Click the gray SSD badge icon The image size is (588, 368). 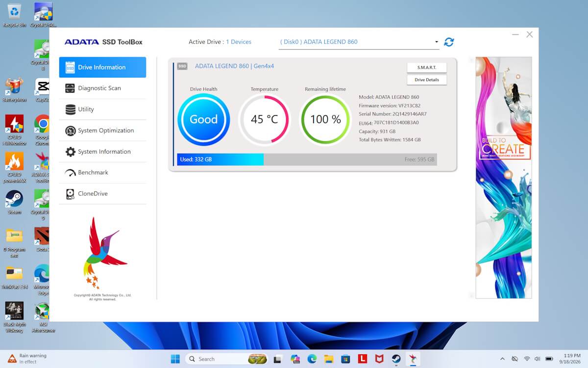coord(182,66)
